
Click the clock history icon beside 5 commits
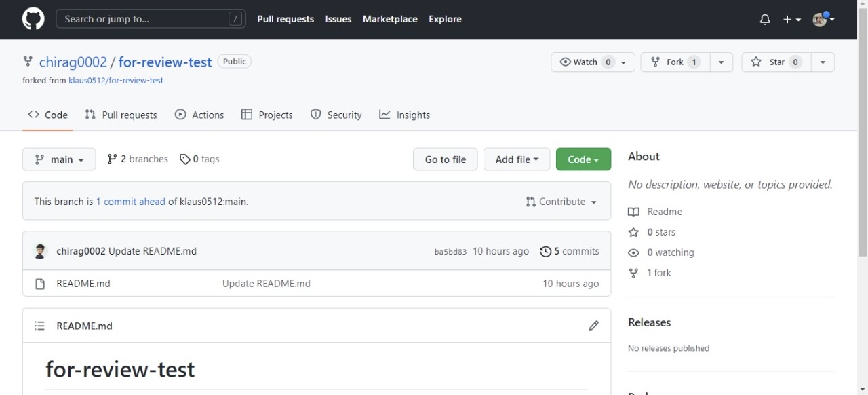(545, 252)
